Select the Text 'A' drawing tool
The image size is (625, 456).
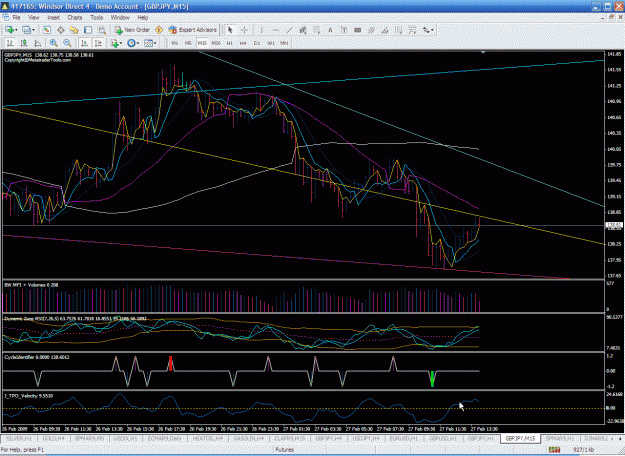pos(330,30)
